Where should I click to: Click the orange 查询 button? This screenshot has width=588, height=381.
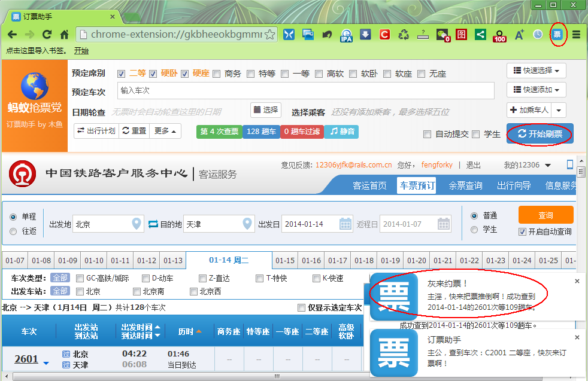[545, 215]
